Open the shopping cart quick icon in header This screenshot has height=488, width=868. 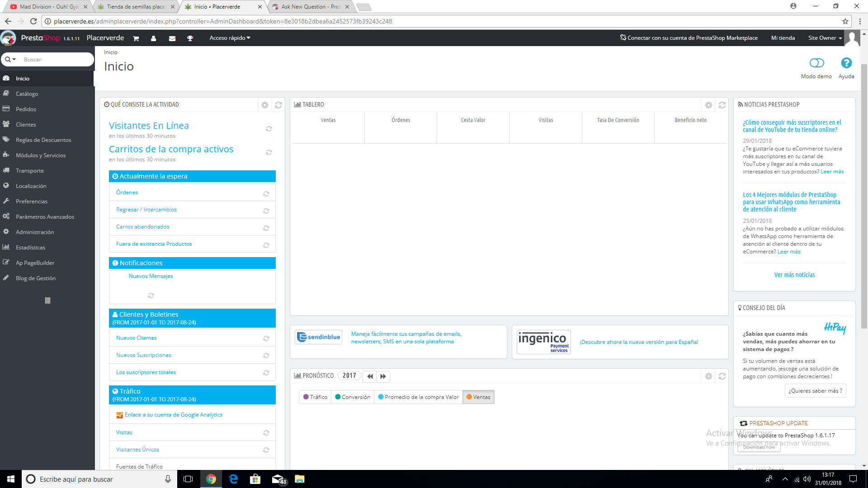tap(136, 38)
